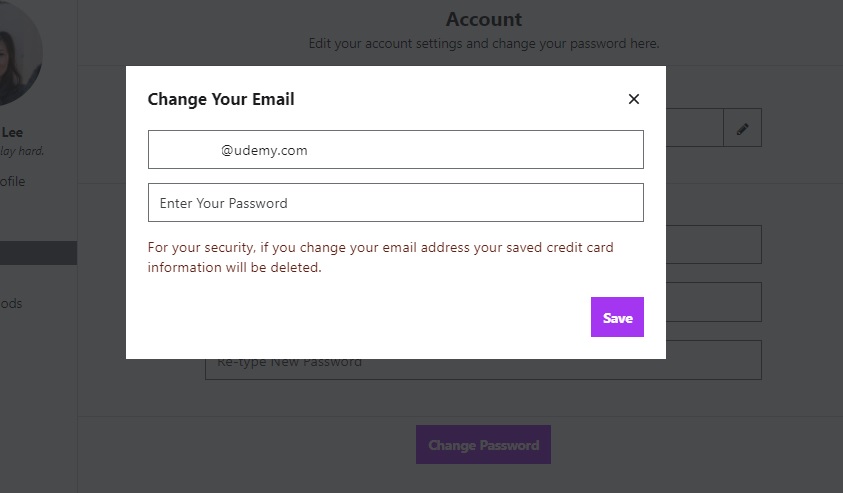Viewport: 843px width, 493px height.
Task: Open the Profile sidebar link
Action: (x=13, y=181)
